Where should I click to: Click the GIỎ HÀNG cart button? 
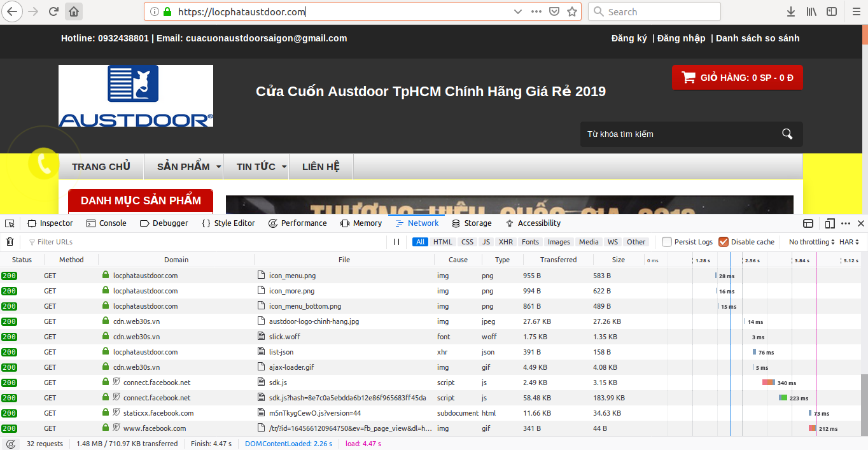pyautogui.click(x=738, y=78)
